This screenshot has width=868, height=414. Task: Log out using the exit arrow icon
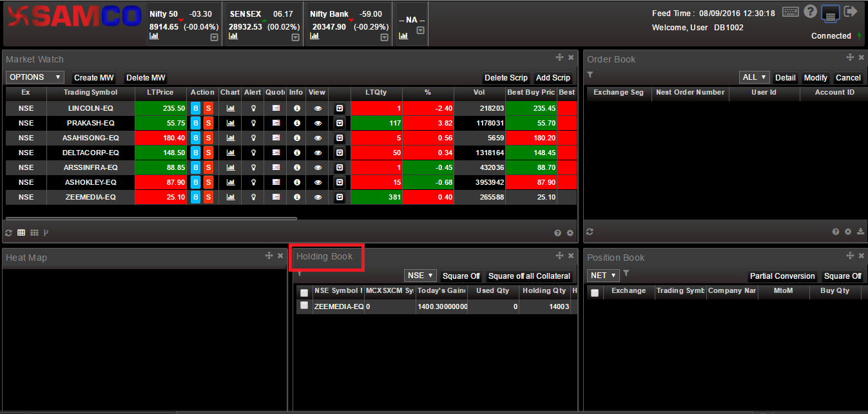[851, 11]
